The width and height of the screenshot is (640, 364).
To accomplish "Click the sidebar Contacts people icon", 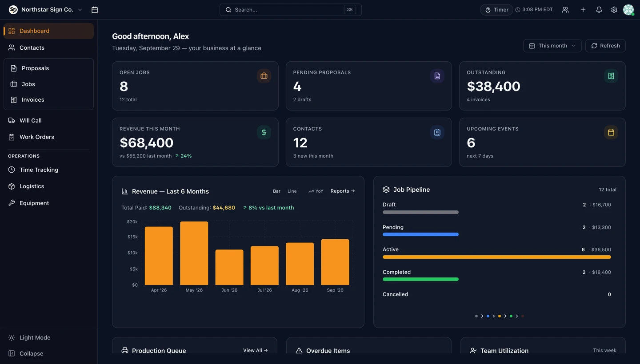I will point(12,47).
